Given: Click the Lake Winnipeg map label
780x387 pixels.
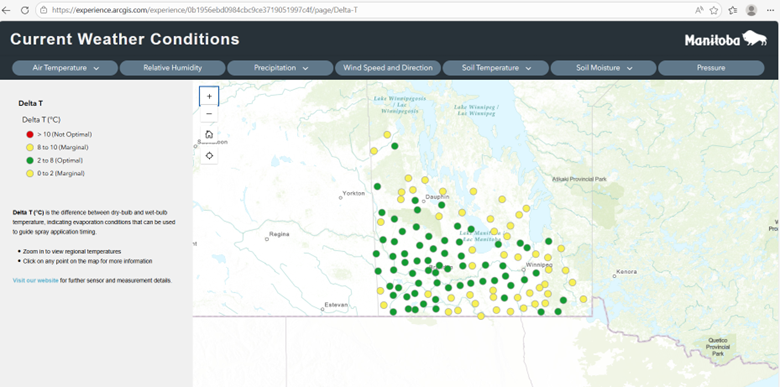Looking at the screenshot, I should pyautogui.click(x=476, y=110).
